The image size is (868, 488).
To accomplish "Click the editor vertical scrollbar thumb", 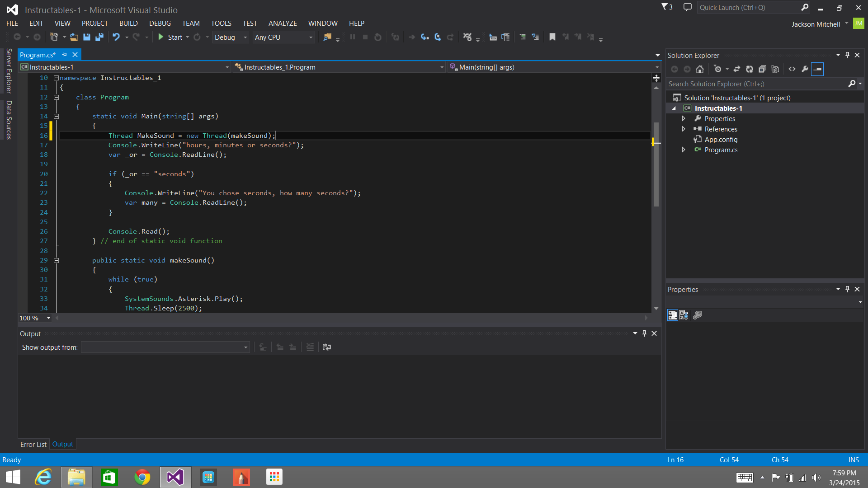I will pos(656,164).
